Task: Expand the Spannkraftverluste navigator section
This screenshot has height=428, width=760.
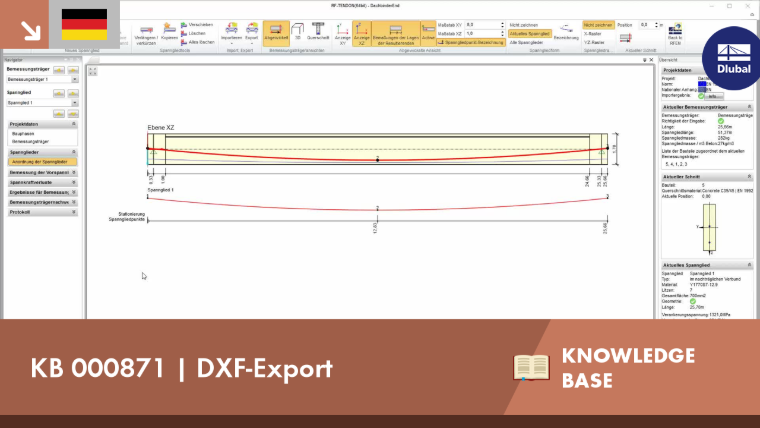Action: [42, 182]
